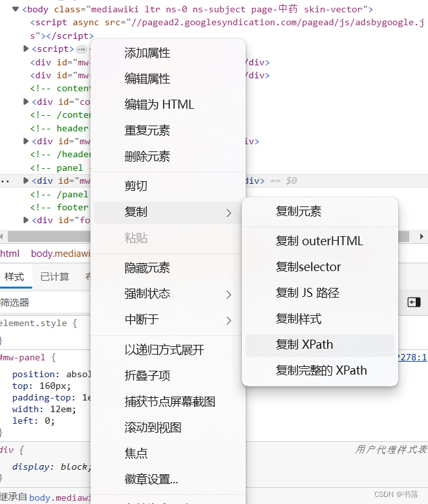Switch to the 样式 tab
This screenshot has height=504, width=428.
tap(14, 277)
